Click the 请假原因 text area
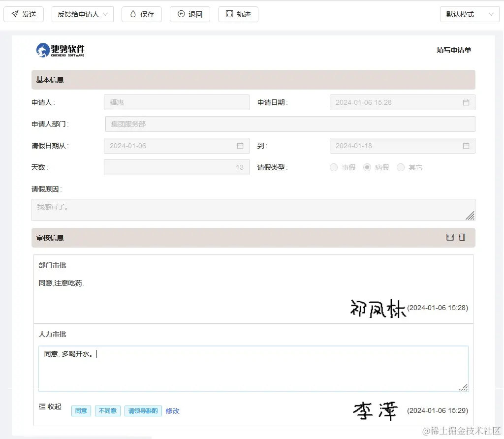The image size is (504, 439). click(x=253, y=210)
